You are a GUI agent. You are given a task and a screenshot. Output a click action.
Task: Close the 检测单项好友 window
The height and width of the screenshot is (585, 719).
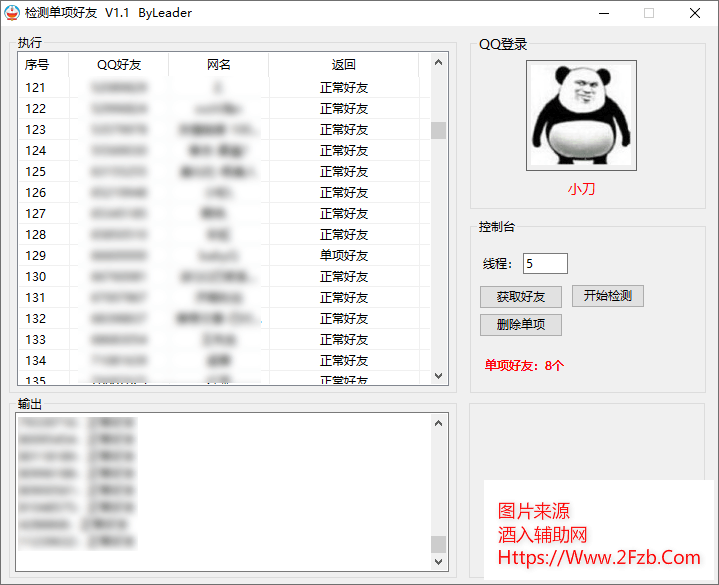pyautogui.click(x=695, y=13)
